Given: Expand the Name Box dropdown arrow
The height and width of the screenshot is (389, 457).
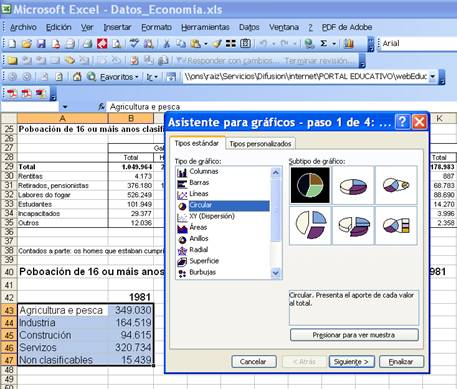Looking at the screenshot, I should point(65,107).
